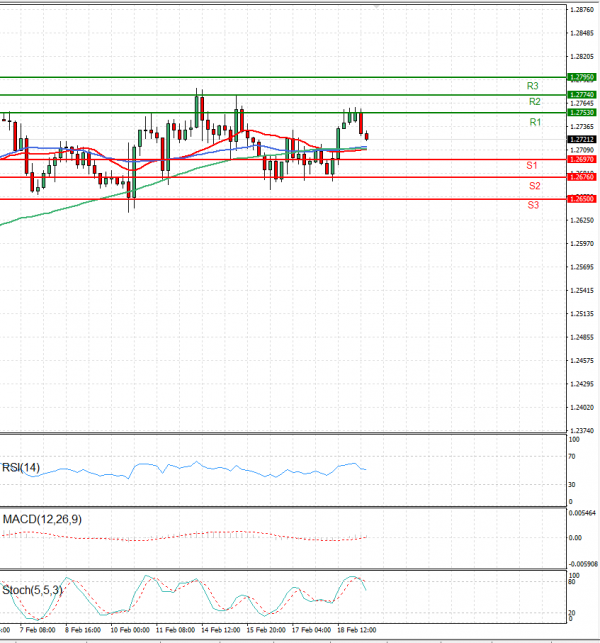This screenshot has width=600, height=643.
Task: Select the 1.27740 green price tag
Action: pos(582,95)
